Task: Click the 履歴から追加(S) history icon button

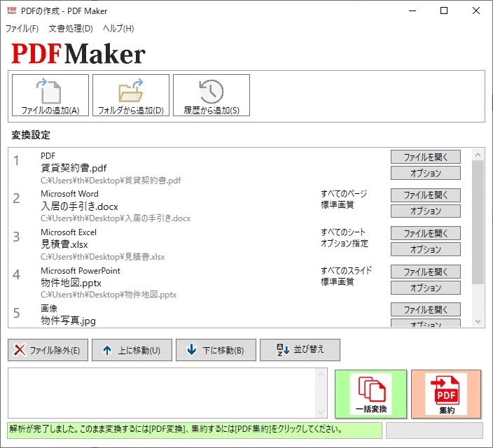Action: [211, 95]
